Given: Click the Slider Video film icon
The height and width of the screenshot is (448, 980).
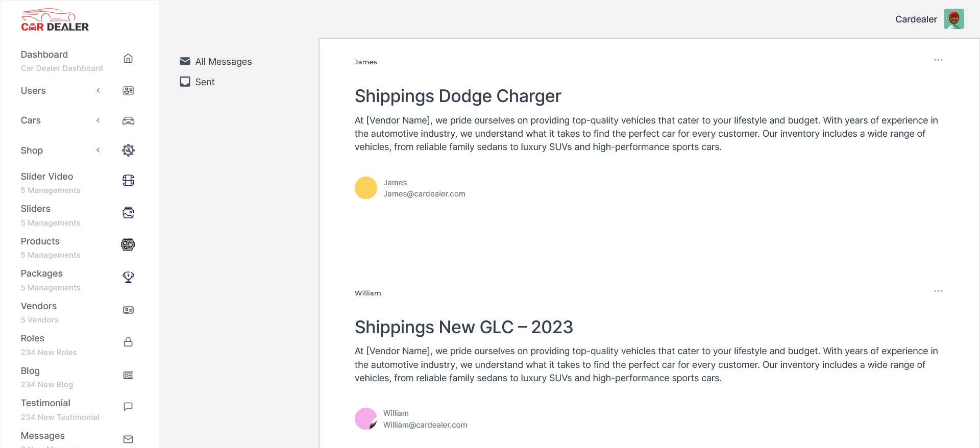Looking at the screenshot, I should click(x=128, y=181).
